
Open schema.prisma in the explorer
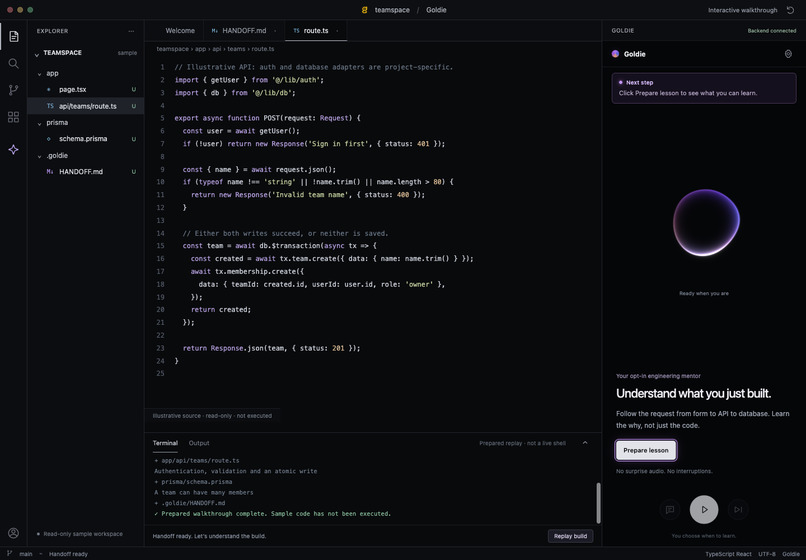click(x=85, y=139)
